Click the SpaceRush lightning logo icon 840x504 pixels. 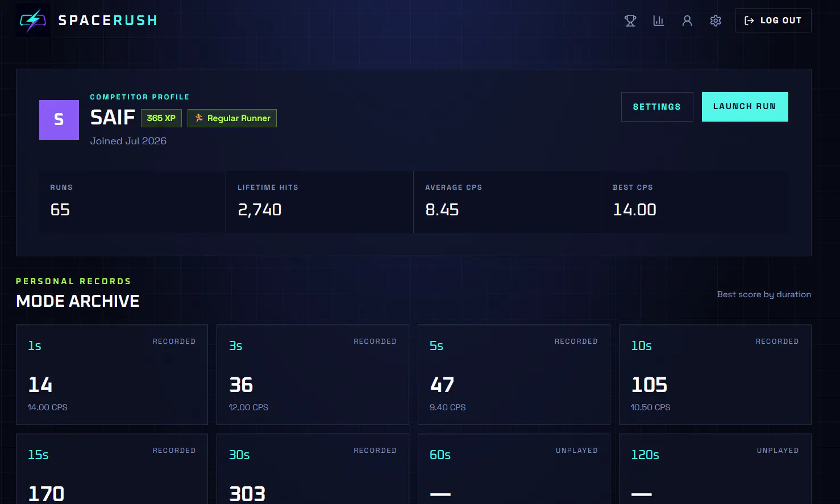tap(33, 20)
